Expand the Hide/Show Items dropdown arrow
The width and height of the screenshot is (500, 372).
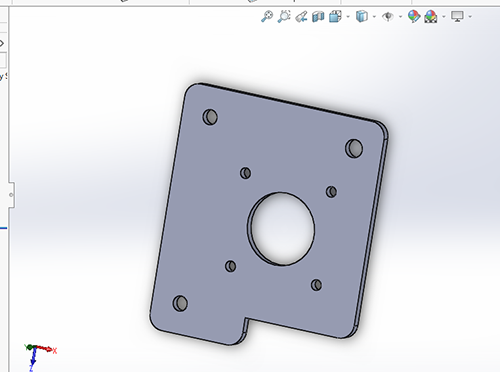coord(401,16)
